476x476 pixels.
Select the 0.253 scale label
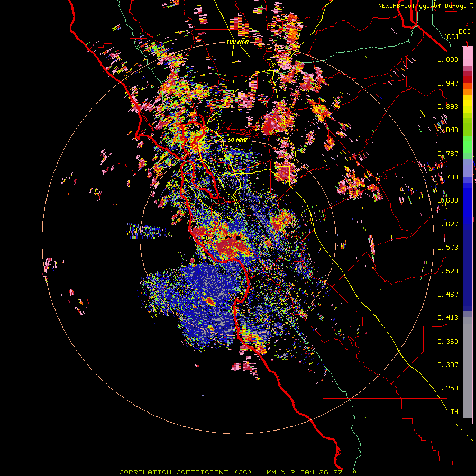(448, 388)
